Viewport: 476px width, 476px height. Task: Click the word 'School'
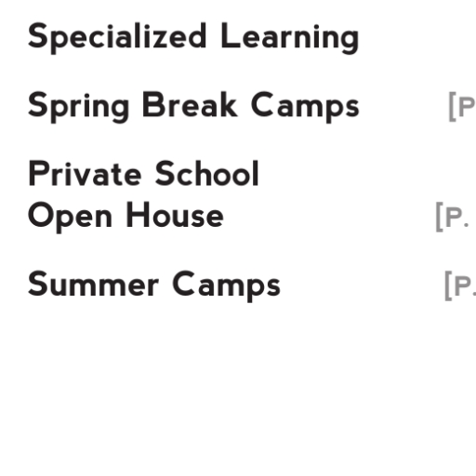click(x=206, y=173)
